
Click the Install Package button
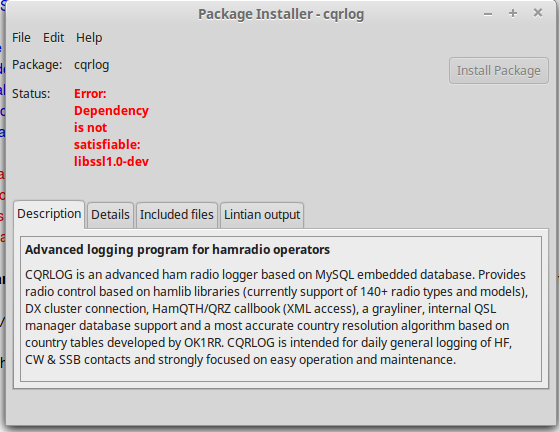(498, 71)
